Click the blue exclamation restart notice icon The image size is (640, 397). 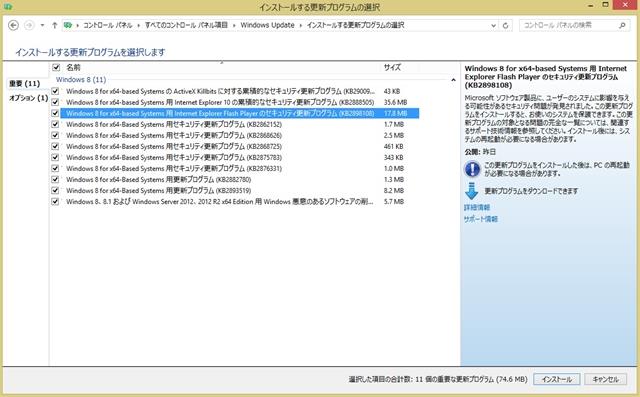pyautogui.click(x=472, y=169)
